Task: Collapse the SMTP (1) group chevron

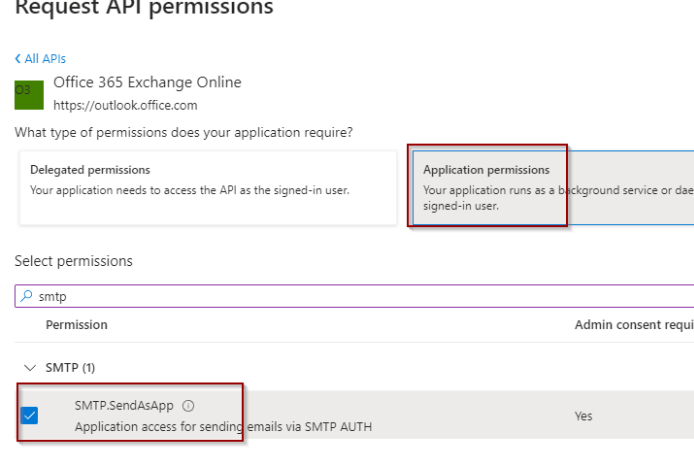Action: pyautogui.click(x=30, y=368)
